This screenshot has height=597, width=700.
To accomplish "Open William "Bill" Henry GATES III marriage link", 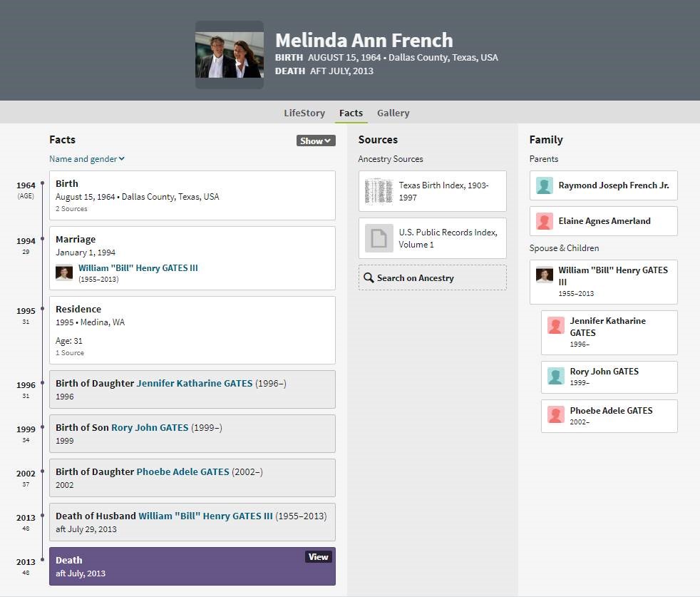I will (138, 268).
